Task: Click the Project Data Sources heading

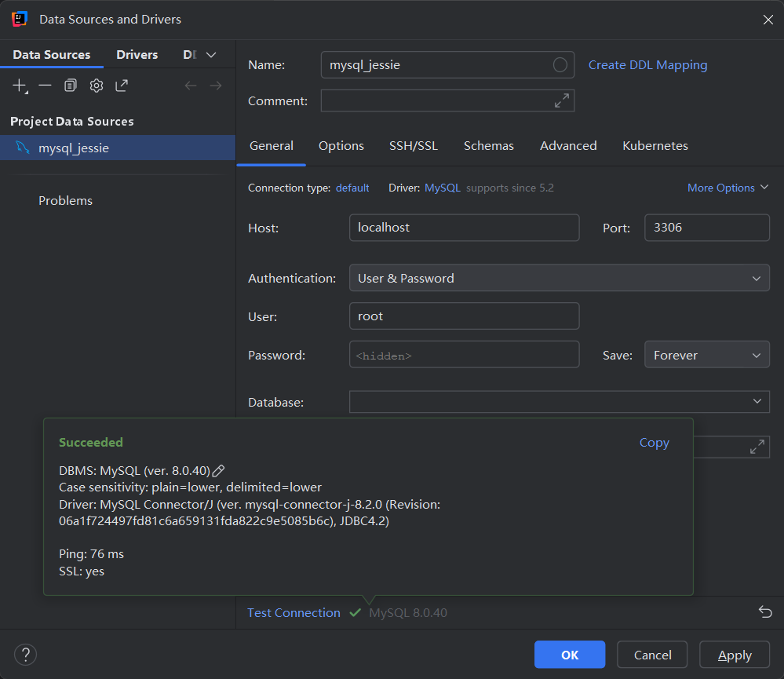Action: coord(72,122)
